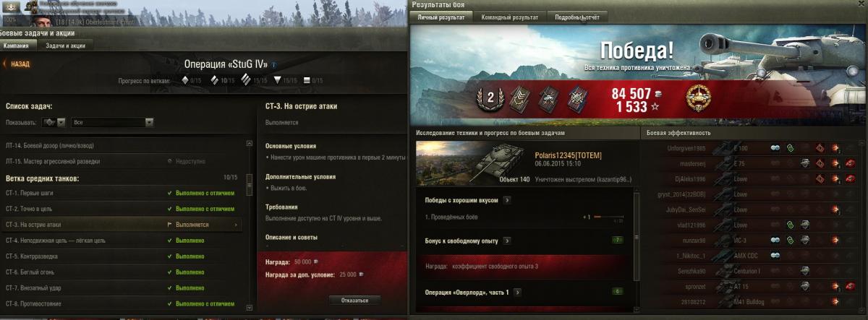Click the kill icon in the E 75 row
The image size is (868, 320).
[x=851, y=163]
